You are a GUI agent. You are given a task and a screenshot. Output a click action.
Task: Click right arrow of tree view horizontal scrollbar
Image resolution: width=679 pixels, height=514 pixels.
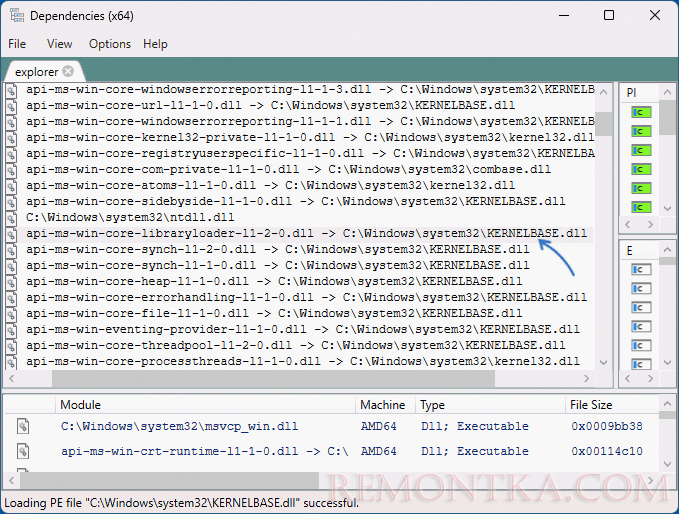coord(587,378)
